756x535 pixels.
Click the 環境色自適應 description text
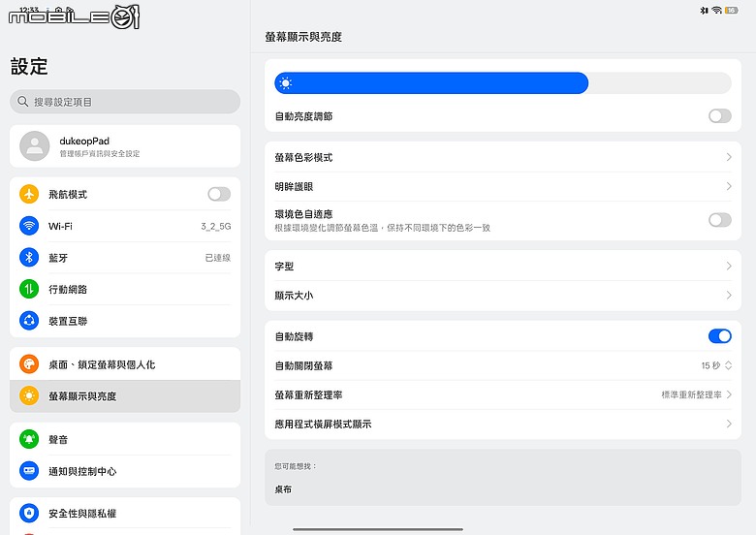[382, 228]
